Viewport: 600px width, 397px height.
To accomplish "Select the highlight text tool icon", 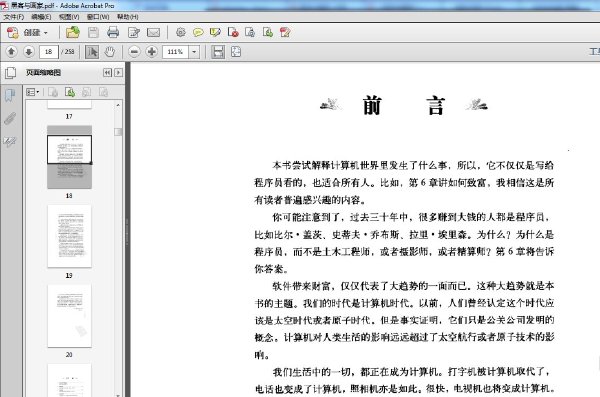I will tap(215, 33).
